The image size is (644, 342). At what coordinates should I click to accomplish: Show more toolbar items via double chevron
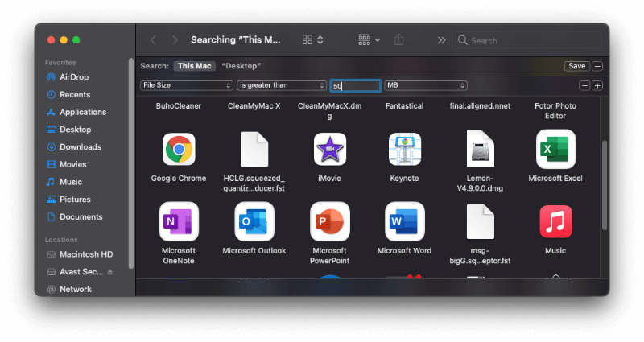(x=441, y=40)
